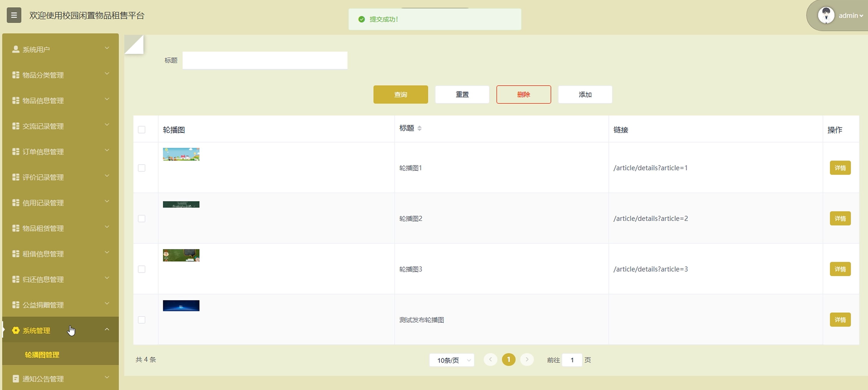Click the 通知公告管理 document icon

tap(15, 379)
